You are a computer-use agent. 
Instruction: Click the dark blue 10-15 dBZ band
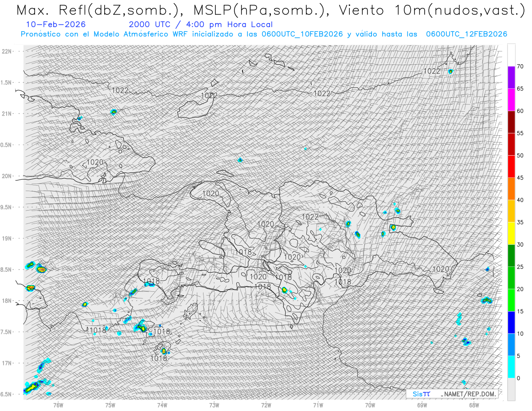pos(511,322)
